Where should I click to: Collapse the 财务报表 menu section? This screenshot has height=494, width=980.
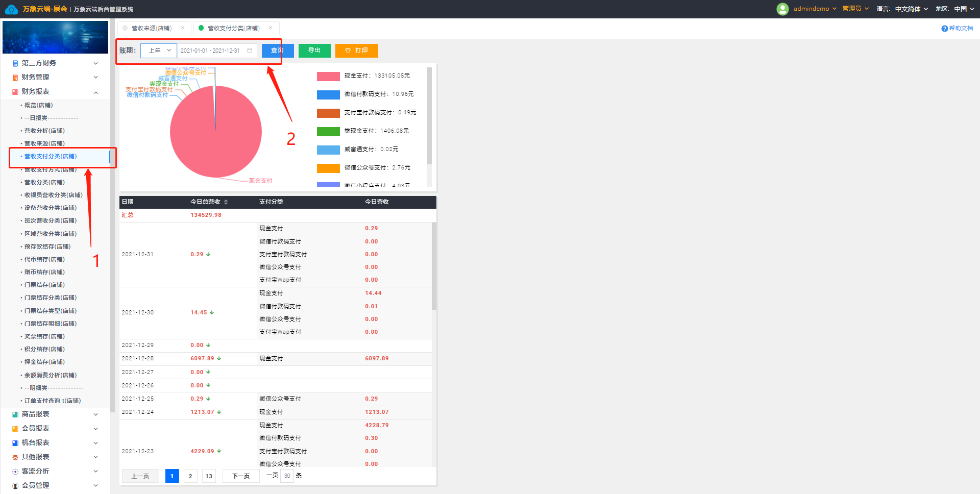coord(95,92)
